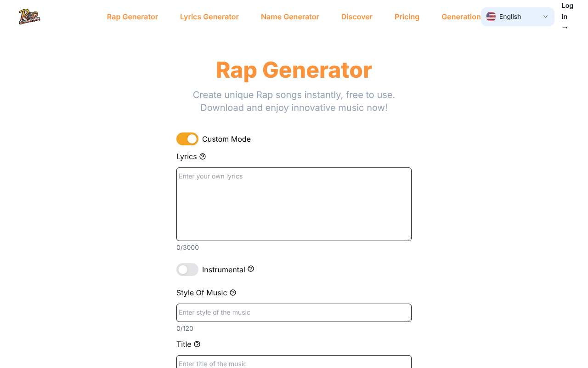Click the chevron beside English

coord(545,17)
